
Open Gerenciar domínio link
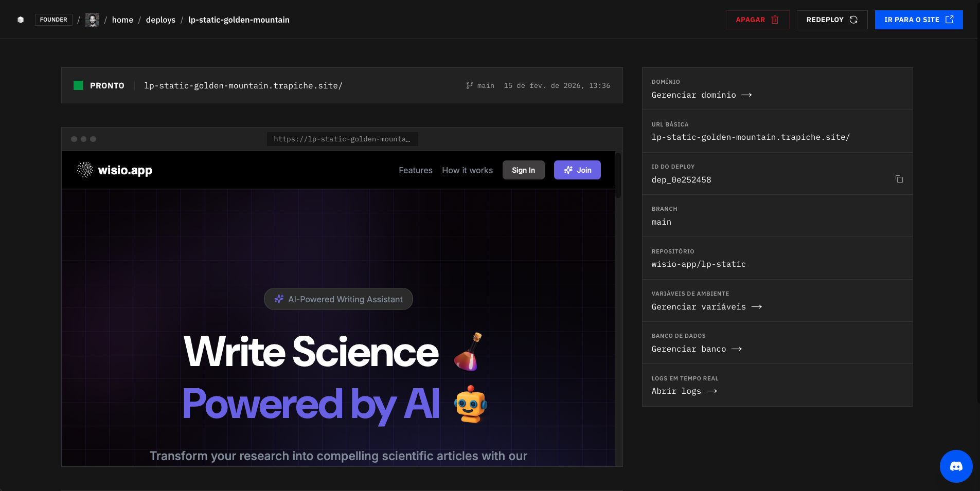(701, 95)
